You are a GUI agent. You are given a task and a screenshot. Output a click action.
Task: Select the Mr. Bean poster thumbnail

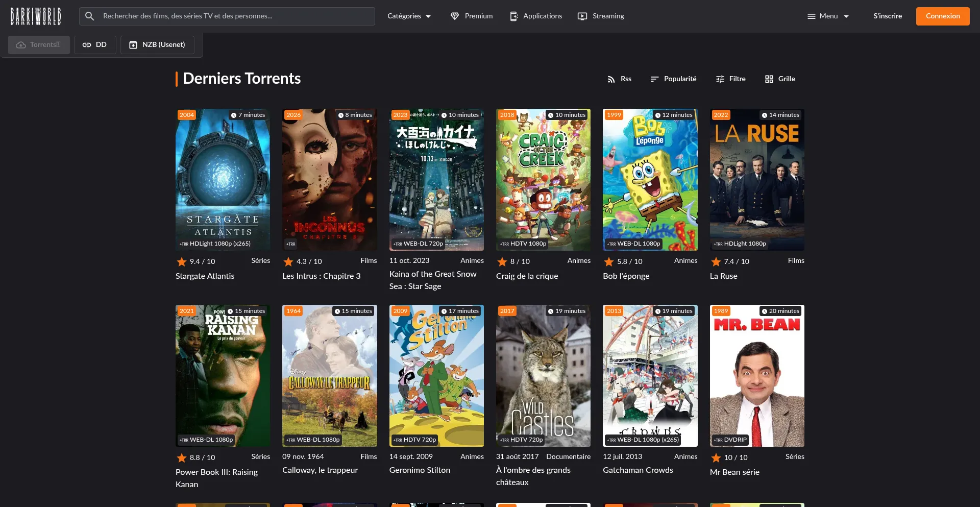tap(757, 376)
